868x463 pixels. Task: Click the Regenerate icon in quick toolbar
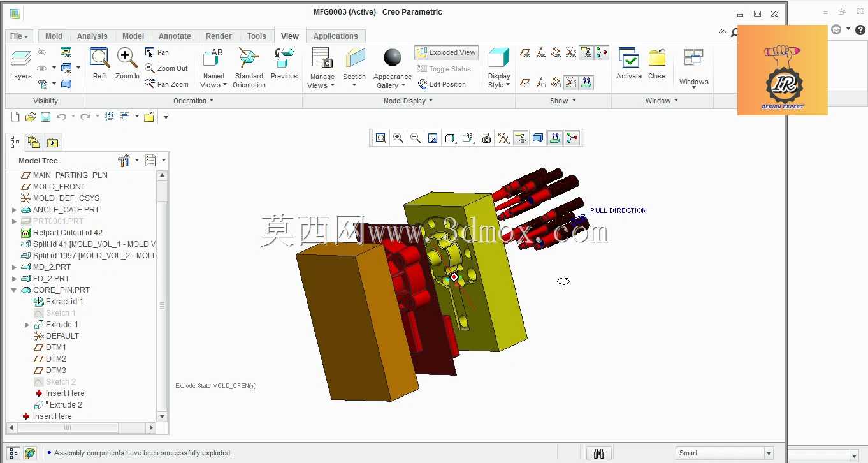click(x=109, y=117)
